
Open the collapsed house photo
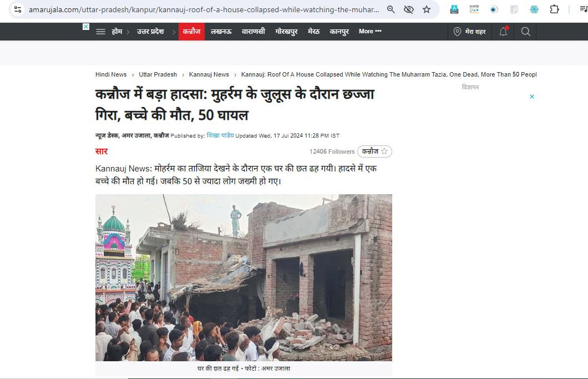pyautogui.click(x=244, y=277)
